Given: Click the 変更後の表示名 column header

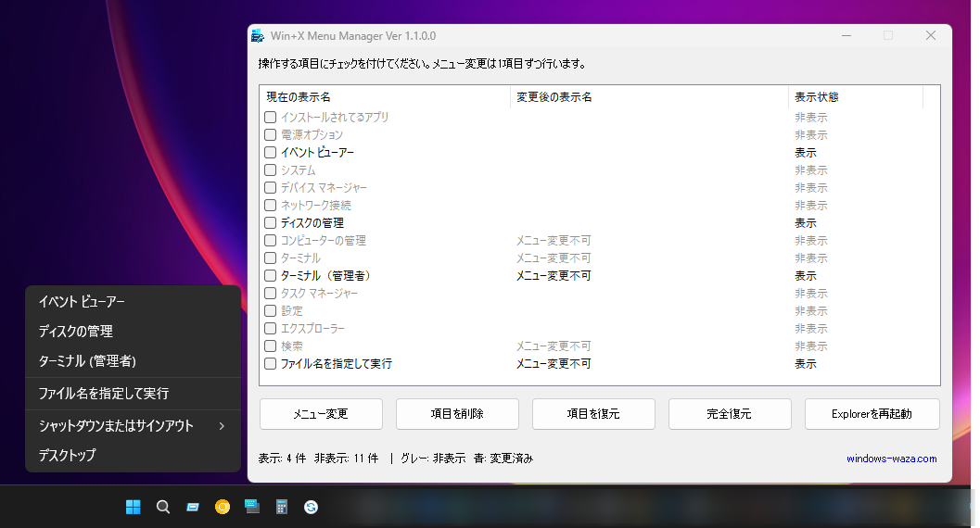Looking at the screenshot, I should pos(650,97).
